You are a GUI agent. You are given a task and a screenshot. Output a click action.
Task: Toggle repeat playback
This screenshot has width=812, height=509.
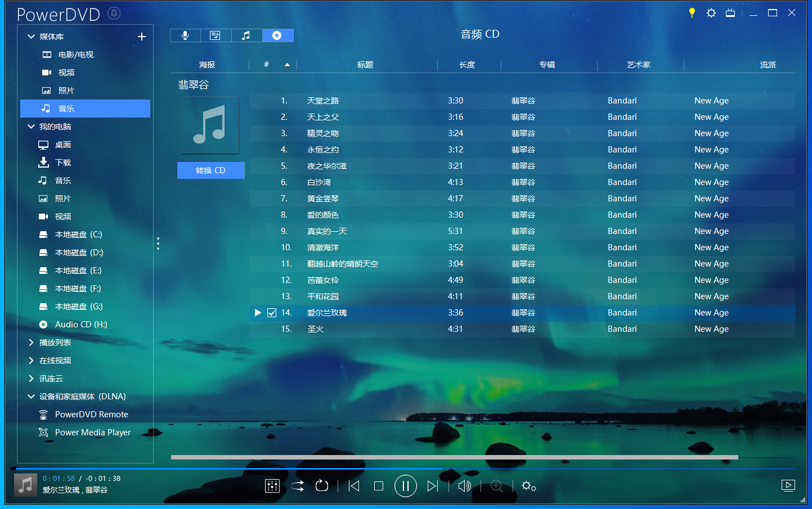322,486
